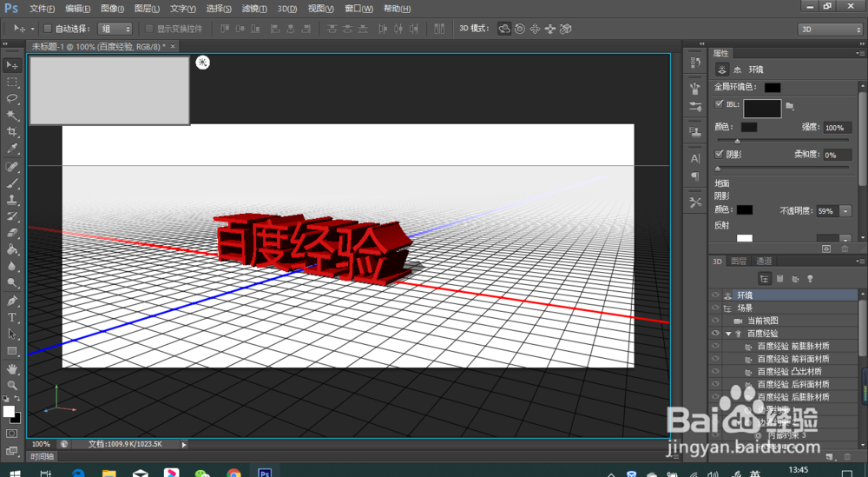Open the 时间轴 timeline panel
This screenshot has width=868, height=477.
(x=42, y=456)
